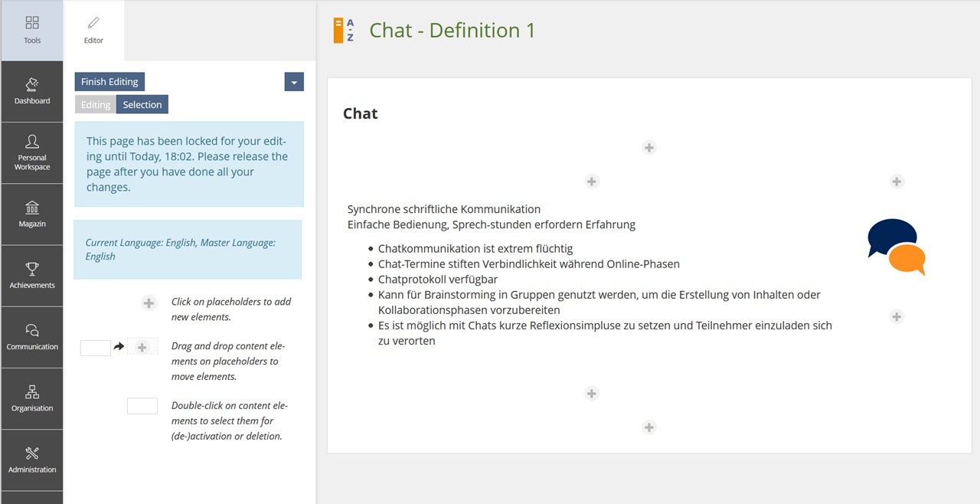The height and width of the screenshot is (504, 980).
Task: Expand the dropdown arrow next to Finish Editing
Action: [x=294, y=82]
